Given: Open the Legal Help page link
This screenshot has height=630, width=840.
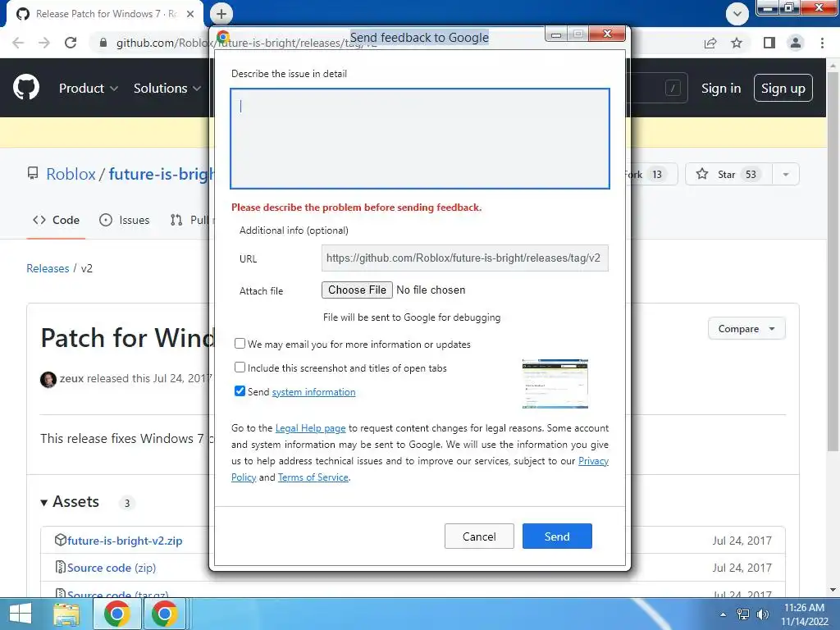Looking at the screenshot, I should tap(310, 428).
